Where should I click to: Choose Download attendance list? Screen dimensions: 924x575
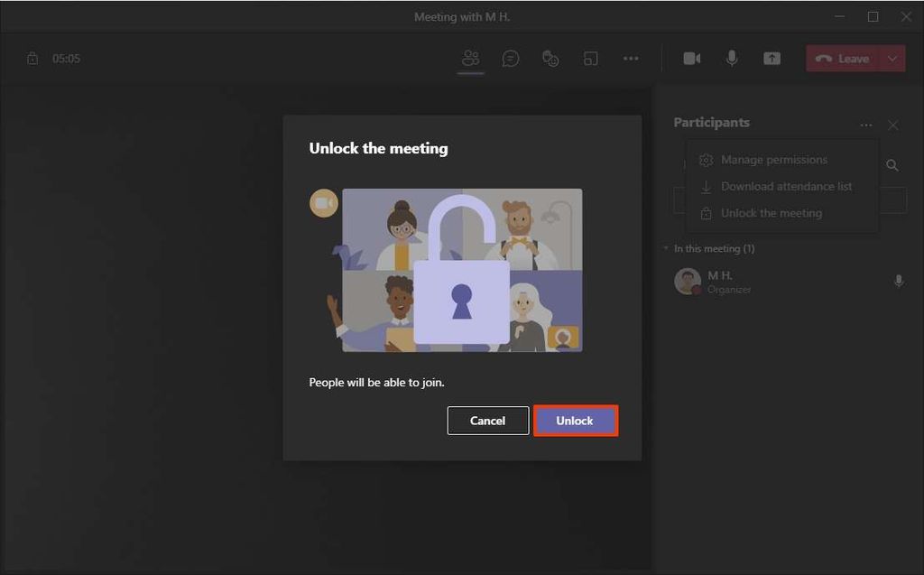pyautogui.click(x=786, y=187)
